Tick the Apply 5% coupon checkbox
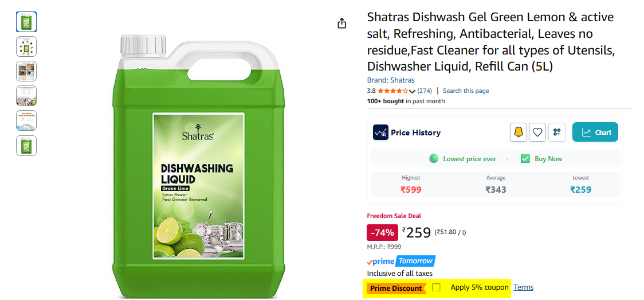644x300 pixels. pyautogui.click(x=437, y=288)
